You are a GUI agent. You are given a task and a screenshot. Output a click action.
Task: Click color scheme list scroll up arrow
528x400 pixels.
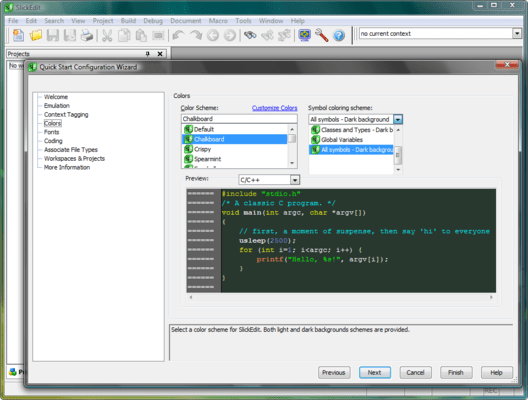click(x=292, y=129)
